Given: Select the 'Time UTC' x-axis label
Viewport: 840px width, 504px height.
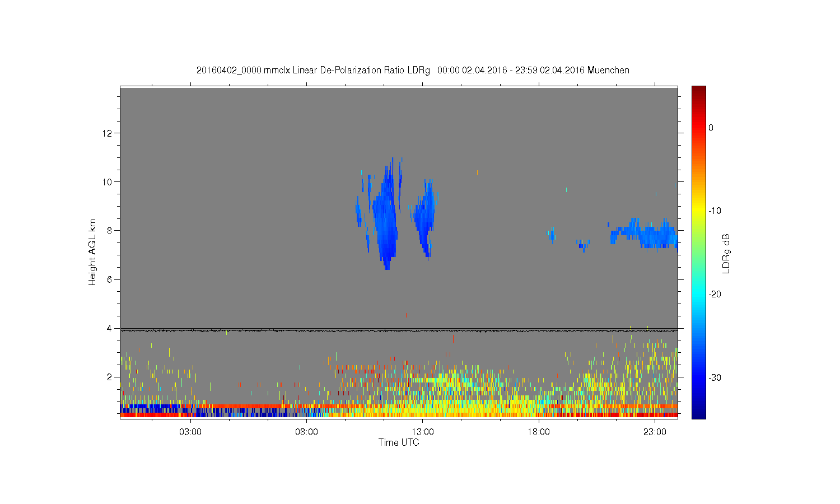Looking at the screenshot, I should point(399,442).
